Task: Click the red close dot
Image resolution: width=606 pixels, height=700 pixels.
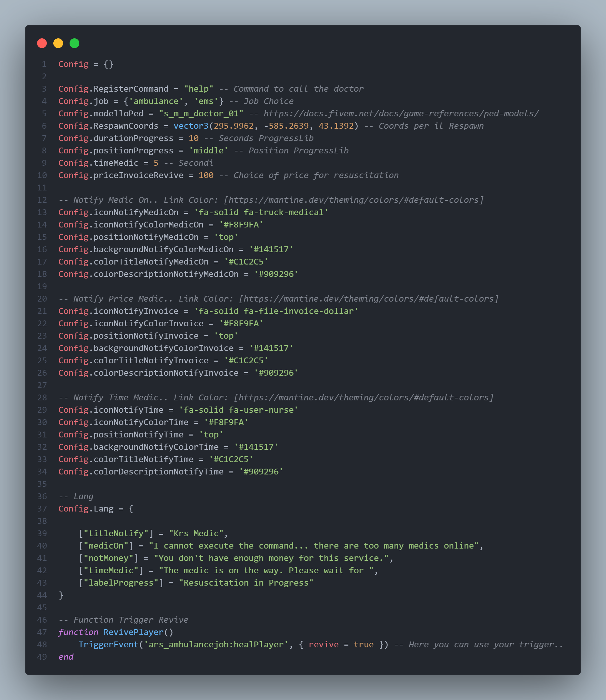Action: tap(42, 43)
